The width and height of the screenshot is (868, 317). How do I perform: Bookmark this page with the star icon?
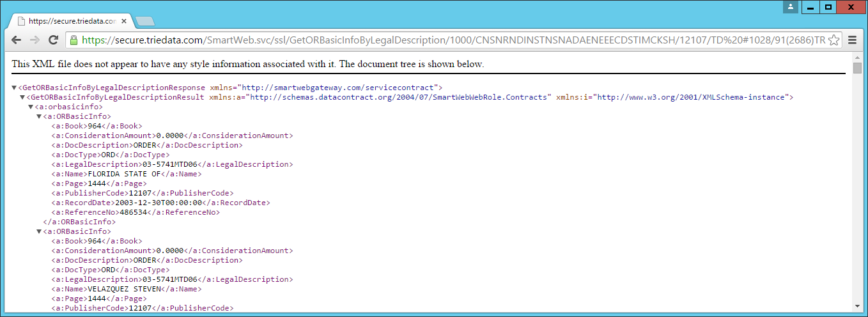click(x=833, y=40)
